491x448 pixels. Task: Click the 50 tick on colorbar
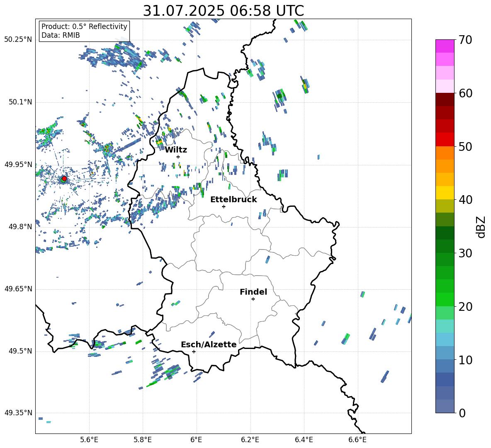pyautogui.click(x=465, y=146)
